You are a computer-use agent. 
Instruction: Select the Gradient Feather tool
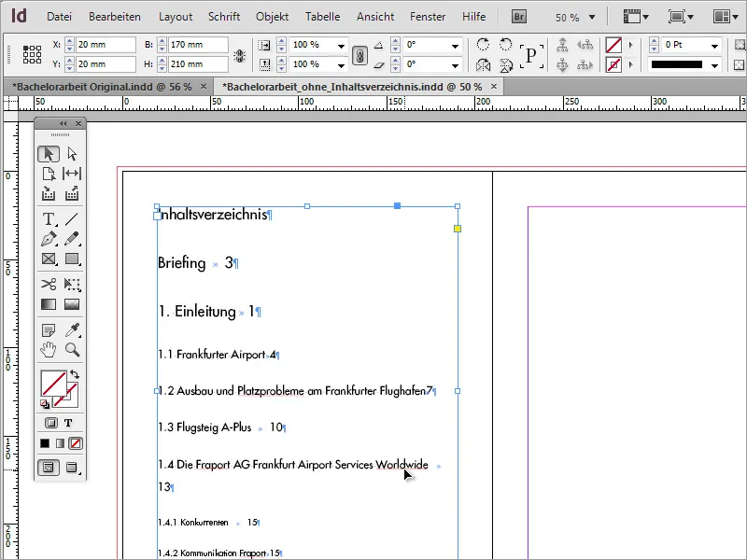(x=72, y=304)
